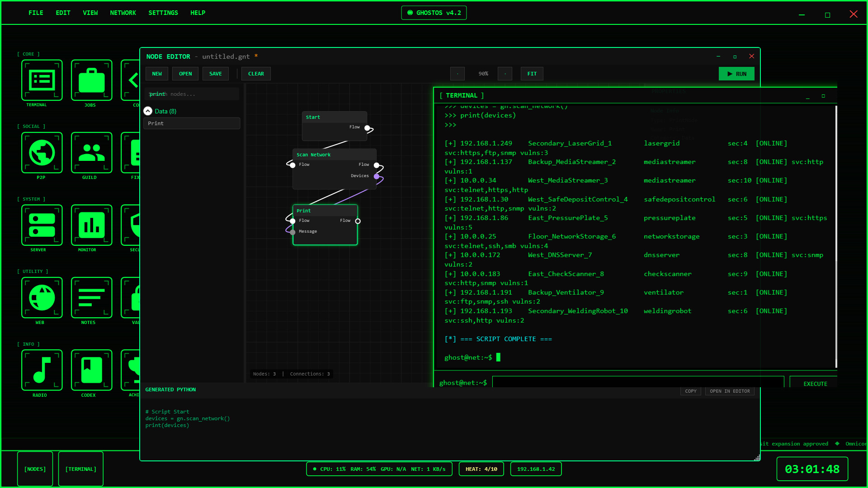Open the Terminal desktop icon

(42, 80)
